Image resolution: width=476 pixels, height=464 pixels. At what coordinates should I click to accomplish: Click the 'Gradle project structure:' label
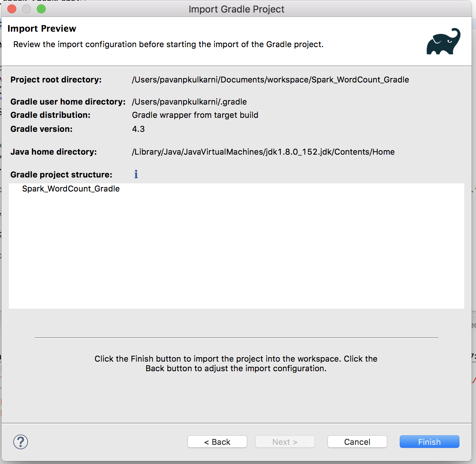61,175
